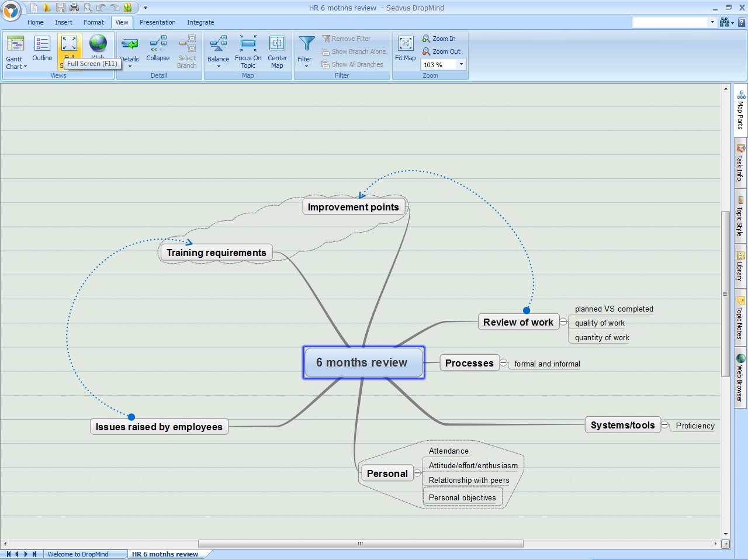This screenshot has width=748, height=560.
Task: Click the HR 6 motnhs review document tab
Action: point(165,554)
